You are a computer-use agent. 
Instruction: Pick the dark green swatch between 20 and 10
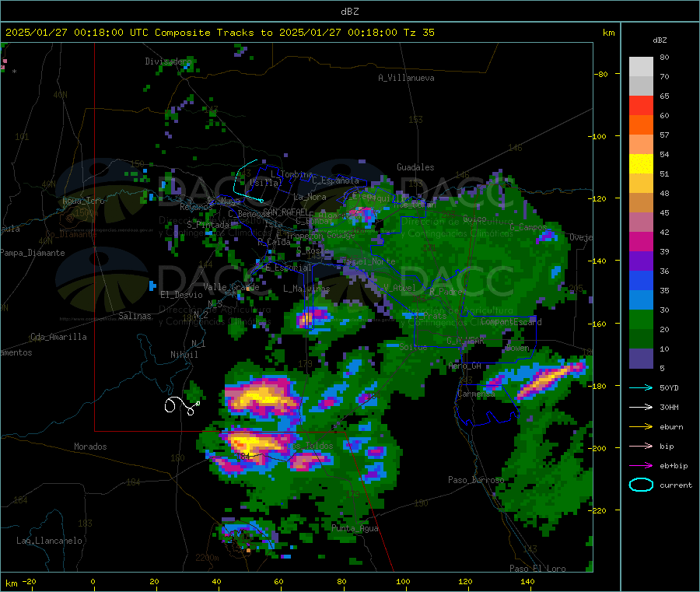pos(641,339)
